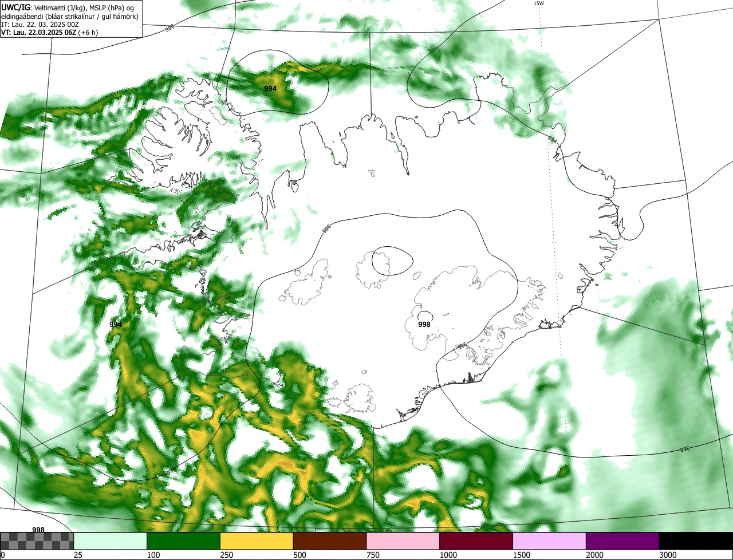
Task: Click the bold '998' label above the checkered swatch
Action: (x=38, y=530)
